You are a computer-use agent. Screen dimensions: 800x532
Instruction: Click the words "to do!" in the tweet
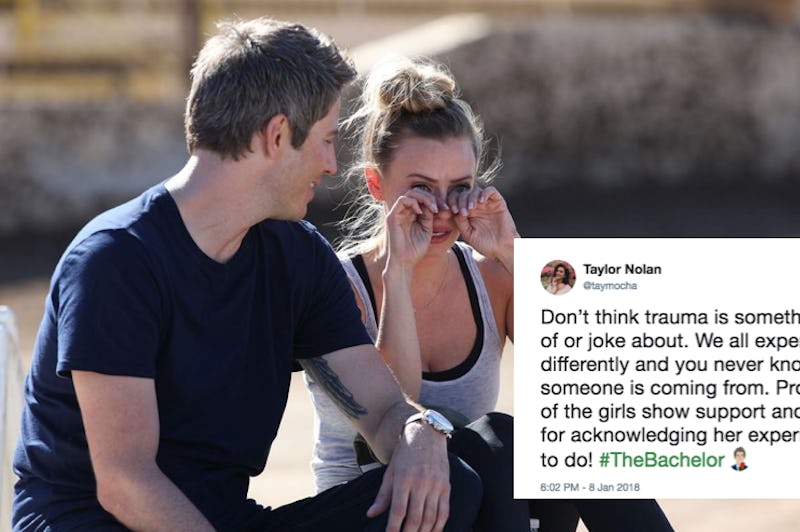pyautogui.click(x=566, y=460)
